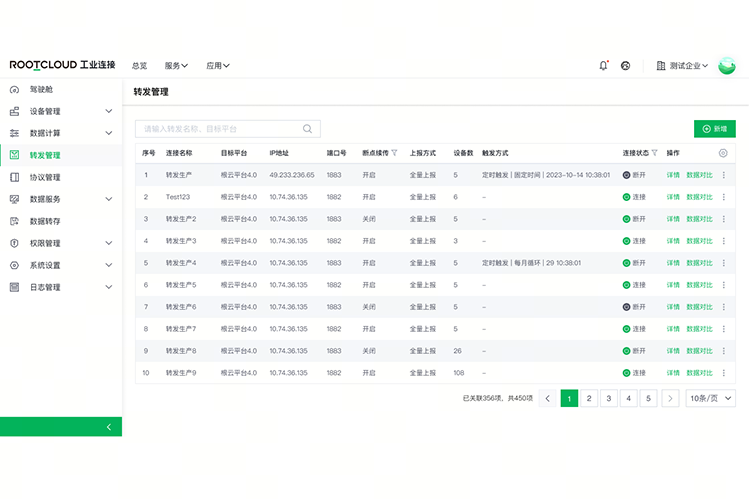Image resolution: width=749 pixels, height=499 pixels.
Task: Go to page 3 in pagination
Action: [x=609, y=398]
